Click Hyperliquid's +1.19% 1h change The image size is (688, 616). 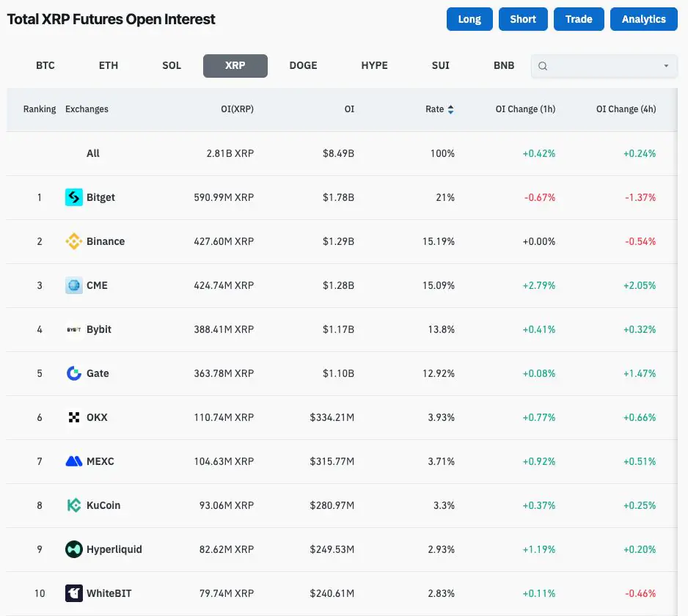coord(539,549)
